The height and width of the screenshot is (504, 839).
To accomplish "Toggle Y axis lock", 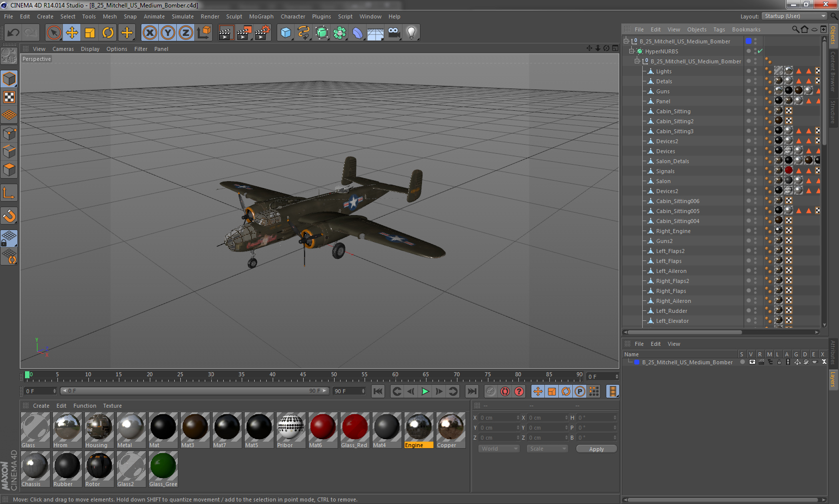I will point(168,33).
